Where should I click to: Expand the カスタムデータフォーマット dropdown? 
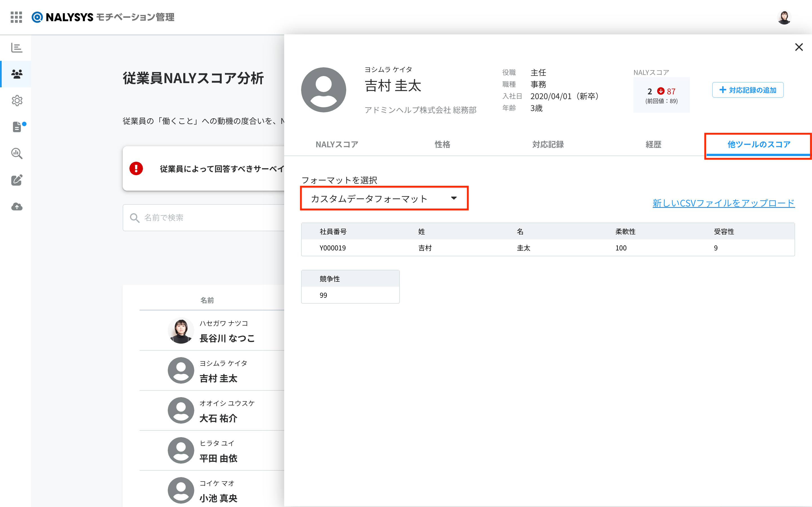(384, 199)
